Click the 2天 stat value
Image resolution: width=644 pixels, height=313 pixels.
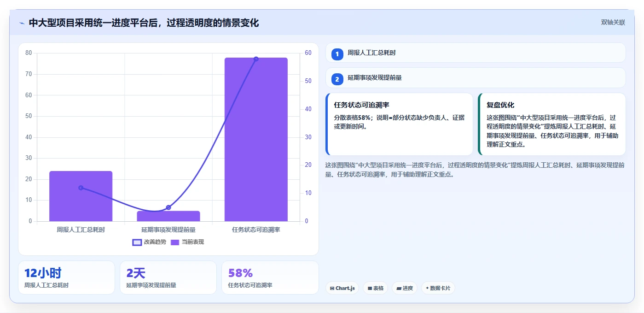(136, 273)
